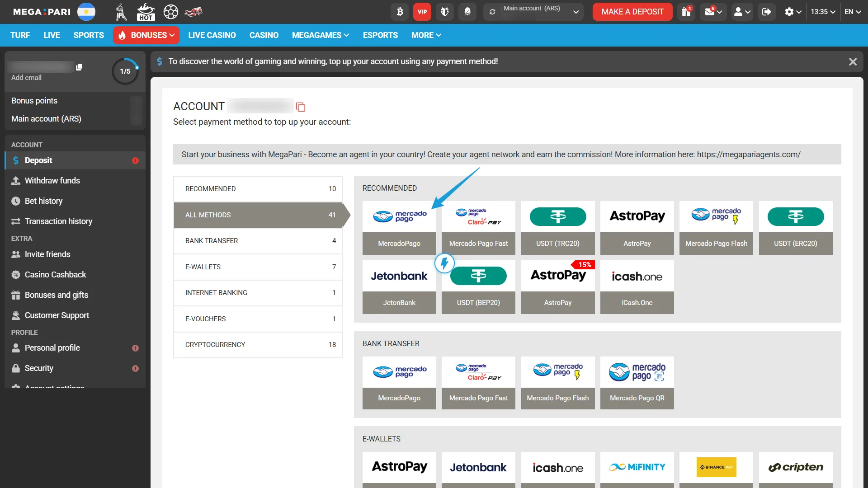Open Customer Support page
Image resolution: width=868 pixels, height=488 pixels.
[75, 315]
